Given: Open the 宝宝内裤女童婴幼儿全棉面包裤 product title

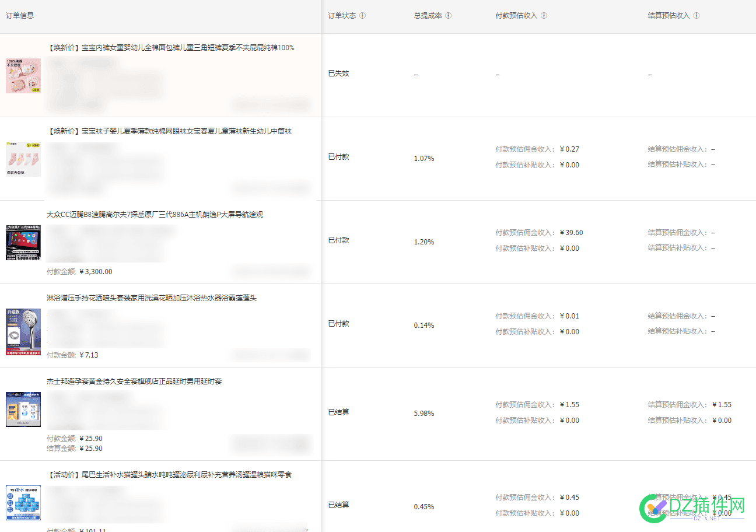Looking at the screenshot, I should tap(170, 48).
